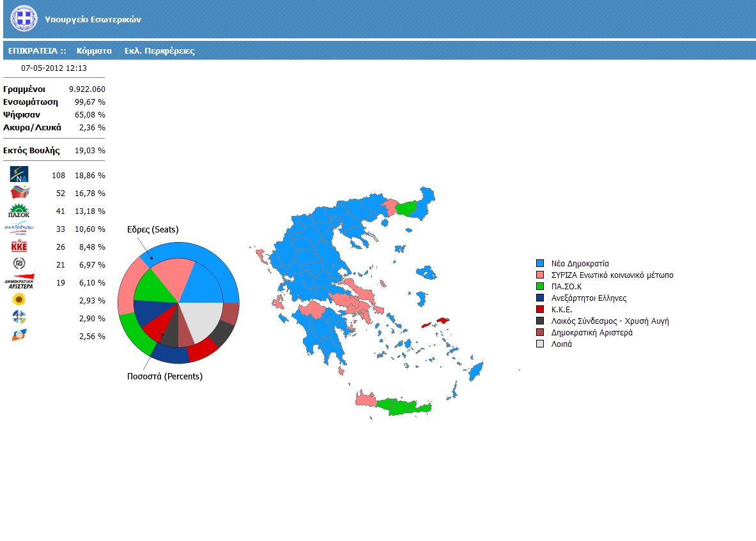Click the party logo beside 2,90 %
The image size is (756, 541).
19,317
